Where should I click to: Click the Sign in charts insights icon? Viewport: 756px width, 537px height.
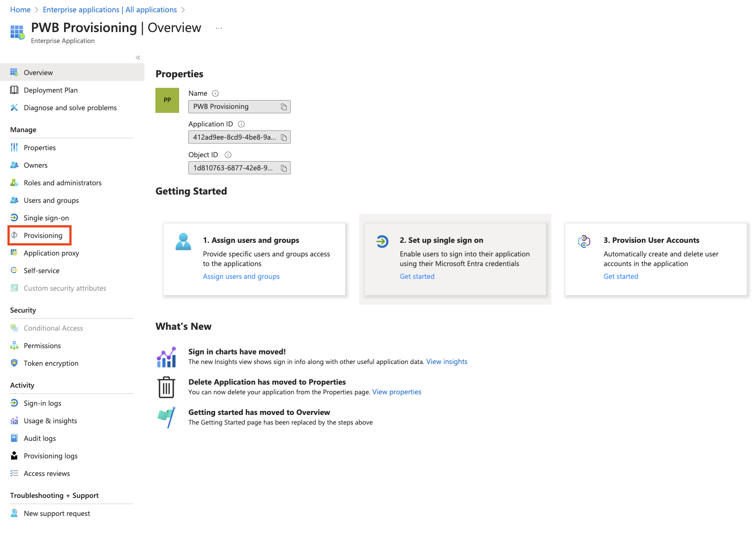click(166, 357)
